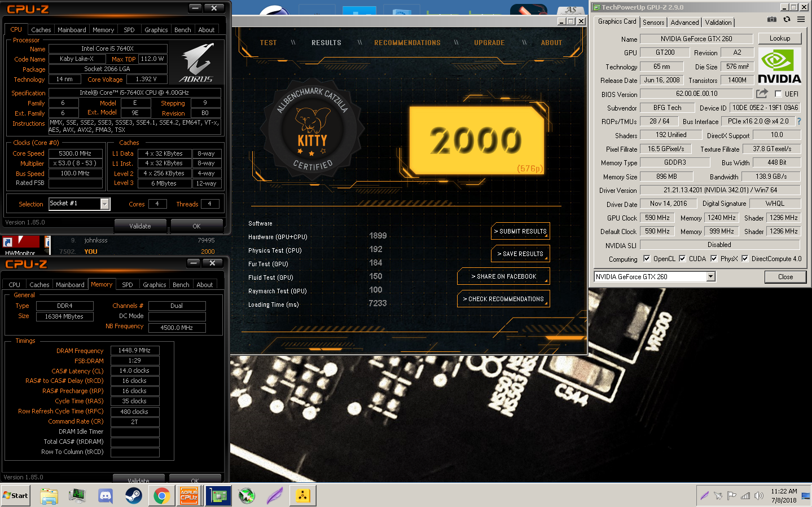This screenshot has width=812, height=507.
Task: Toggle the DirectCompute 4.0 checkbox
Action: pos(745,259)
